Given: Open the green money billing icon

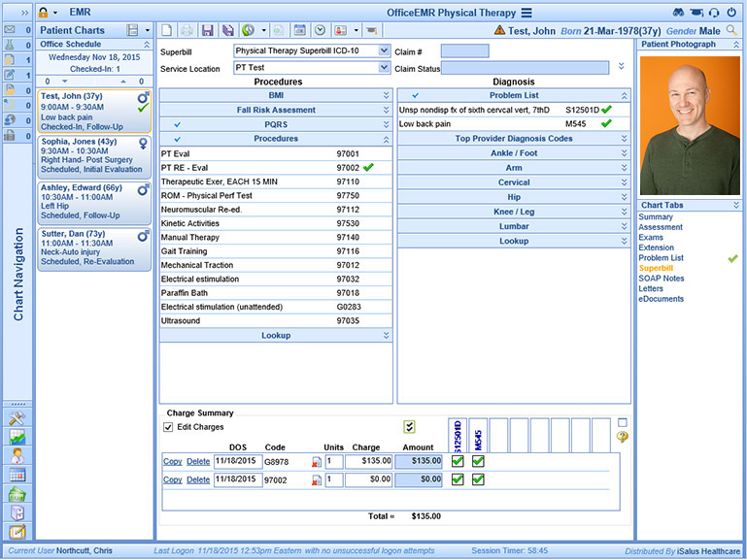Looking at the screenshot, I should coord(17,494).
